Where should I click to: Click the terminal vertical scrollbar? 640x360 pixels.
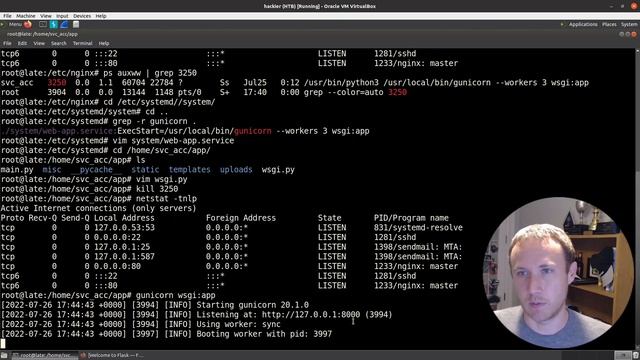click(638, 198)
